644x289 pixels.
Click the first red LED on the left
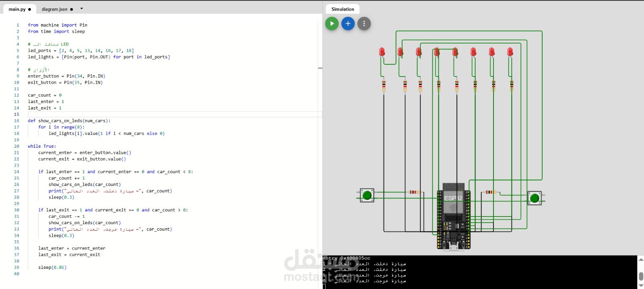pos(382,52)
